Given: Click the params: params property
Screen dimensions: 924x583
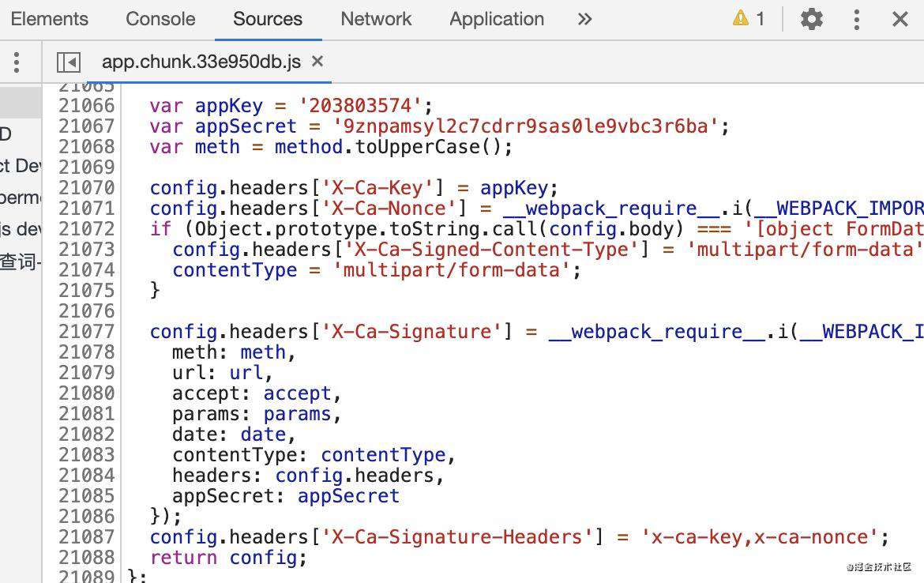Looking at the screenshot, I should [257, 414].
